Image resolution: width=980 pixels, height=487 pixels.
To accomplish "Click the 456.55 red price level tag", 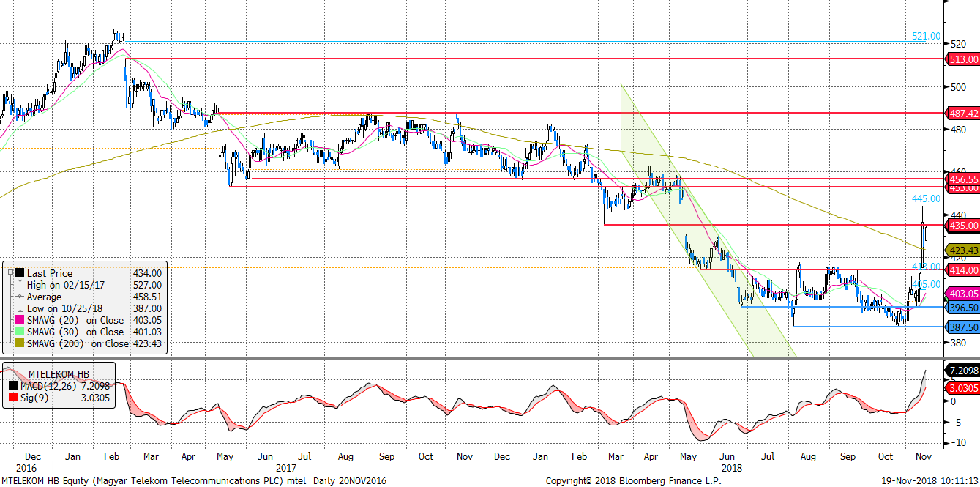I will (x=962, y=179).
